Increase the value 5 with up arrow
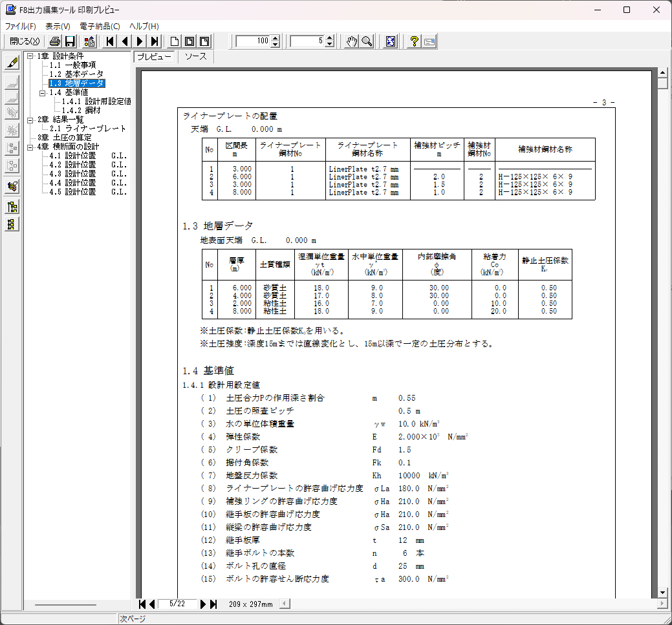The height and width of the screenshot is (625, 672). point(330,38)
